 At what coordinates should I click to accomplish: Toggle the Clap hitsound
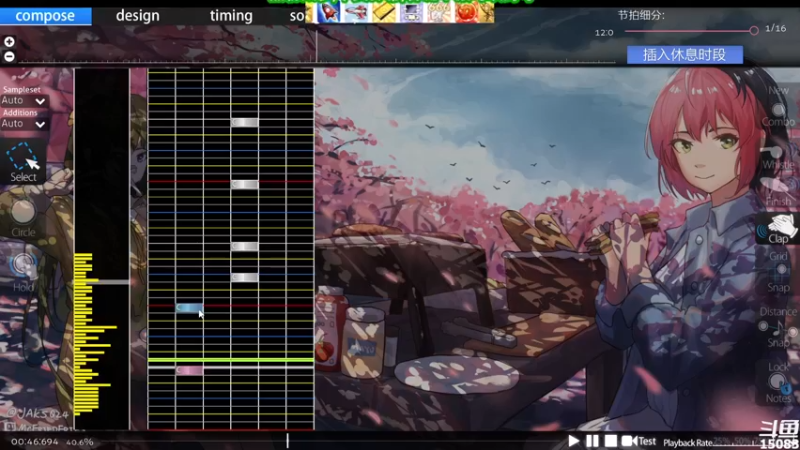click(x=778, y=229)
